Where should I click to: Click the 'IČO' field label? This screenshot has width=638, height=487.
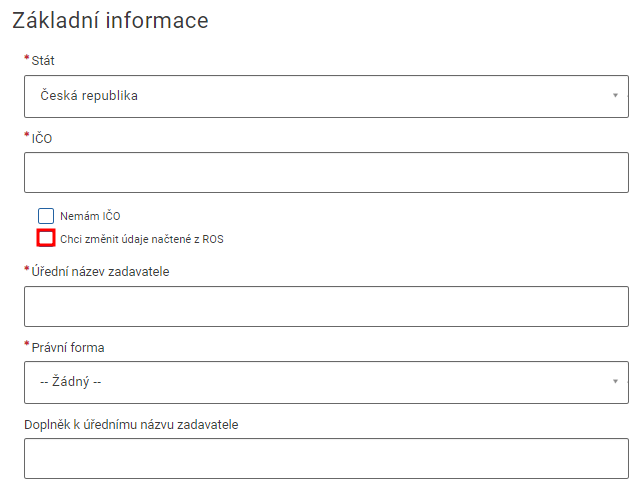(42, 138)
